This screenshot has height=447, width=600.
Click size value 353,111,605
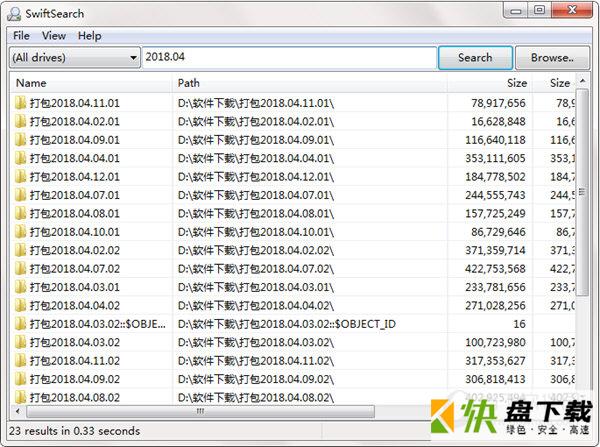pyautogui.click(x=495, y=158)
